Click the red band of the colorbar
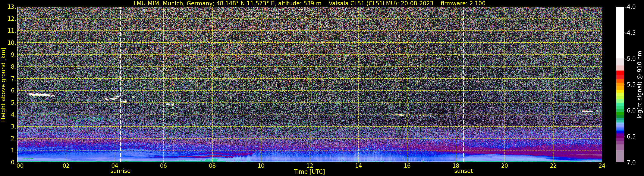Image resolution: width=644 pixels, height=176 pixels. tap(620, 75)
